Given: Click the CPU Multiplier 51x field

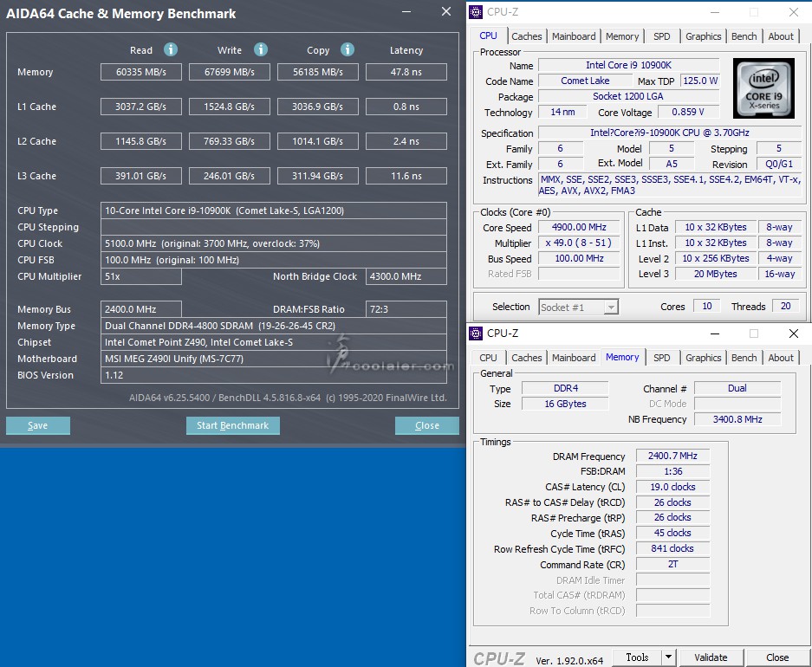Looking at the screenshot, I should click(x=141, y=276).
